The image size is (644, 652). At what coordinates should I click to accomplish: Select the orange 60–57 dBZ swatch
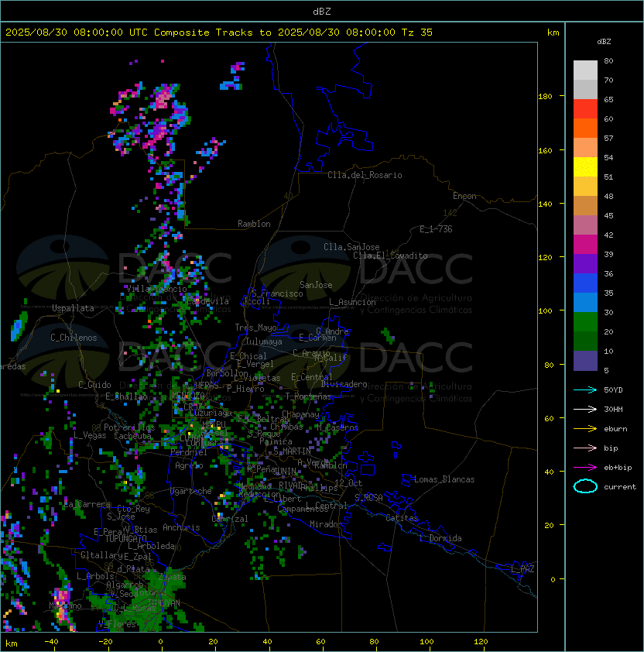[585, 129]
